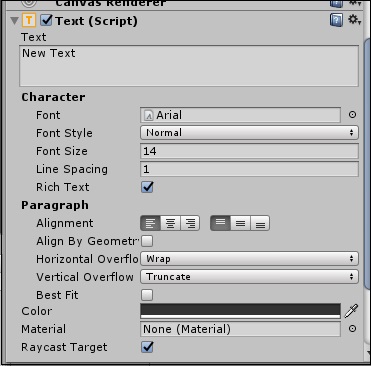
Task: Click the Material label
Action: (x=43, y=329)
